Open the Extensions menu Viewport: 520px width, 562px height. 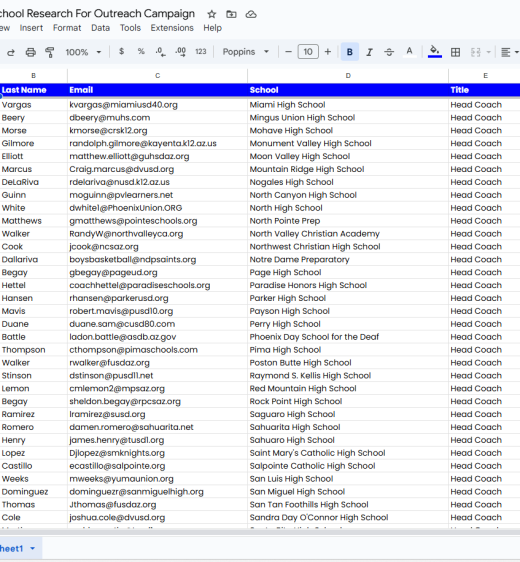tap(172, 28)
